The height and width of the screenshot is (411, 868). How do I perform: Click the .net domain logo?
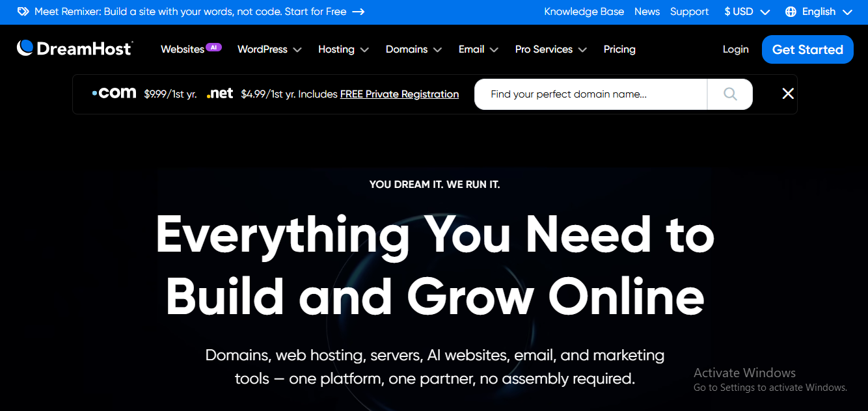pos(220,93)
